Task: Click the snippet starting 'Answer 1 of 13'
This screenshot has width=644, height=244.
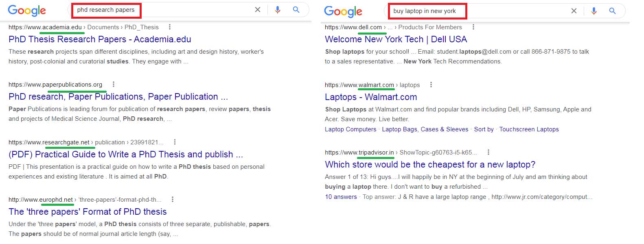Action: (456, 182)
